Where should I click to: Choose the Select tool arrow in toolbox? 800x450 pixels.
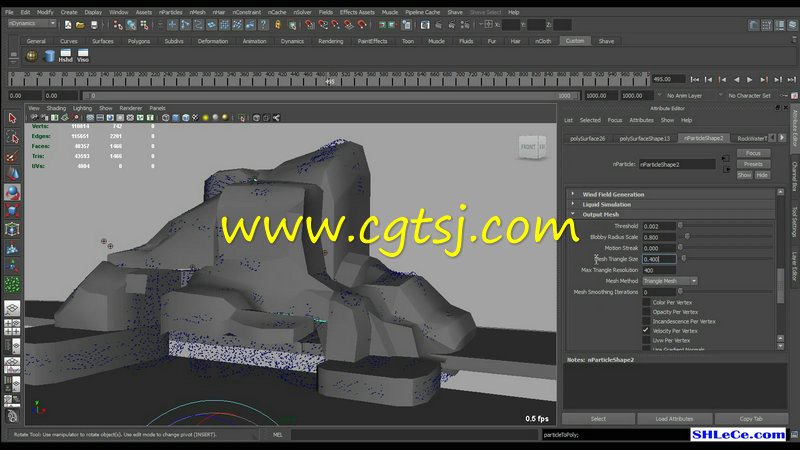[12, 118]
